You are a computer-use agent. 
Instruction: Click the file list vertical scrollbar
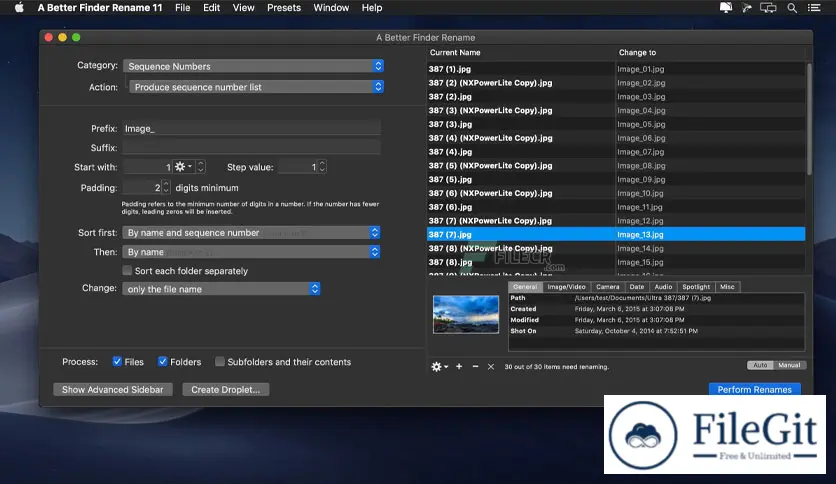click(809, 119)
